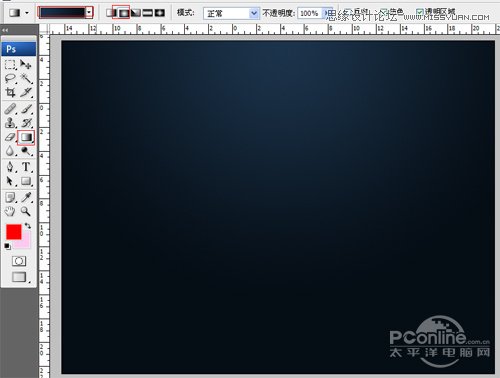Select the Magic Wand tool

[26, 78]
